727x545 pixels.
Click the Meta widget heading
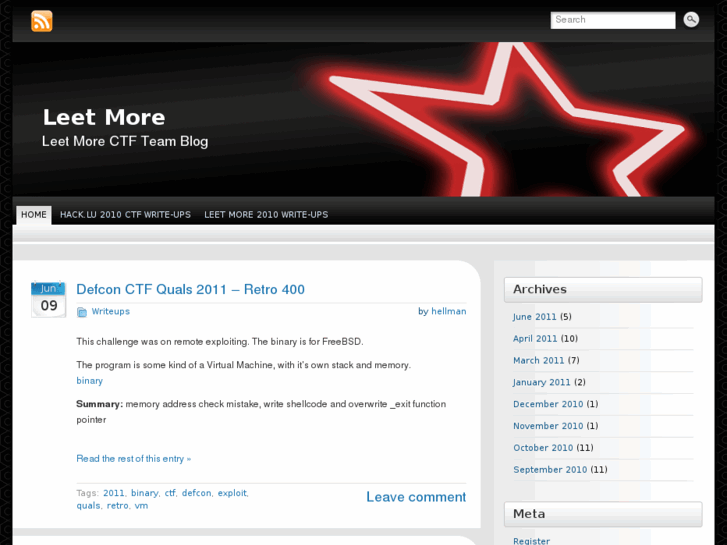603,514
